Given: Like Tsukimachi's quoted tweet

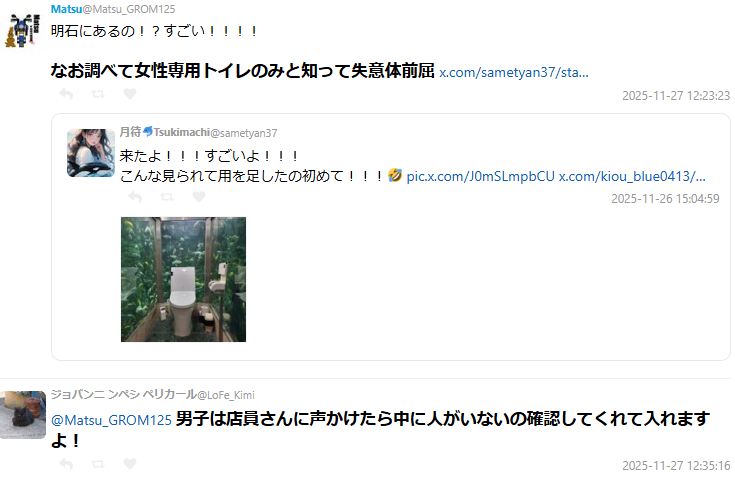Looking at the screenshot, I should [199, 196].
